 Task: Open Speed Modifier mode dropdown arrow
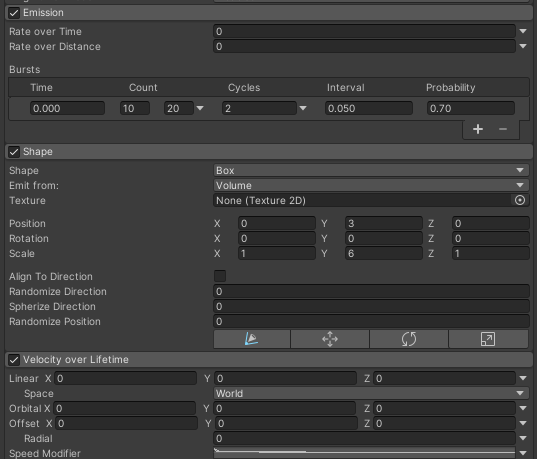pos(523,453)
